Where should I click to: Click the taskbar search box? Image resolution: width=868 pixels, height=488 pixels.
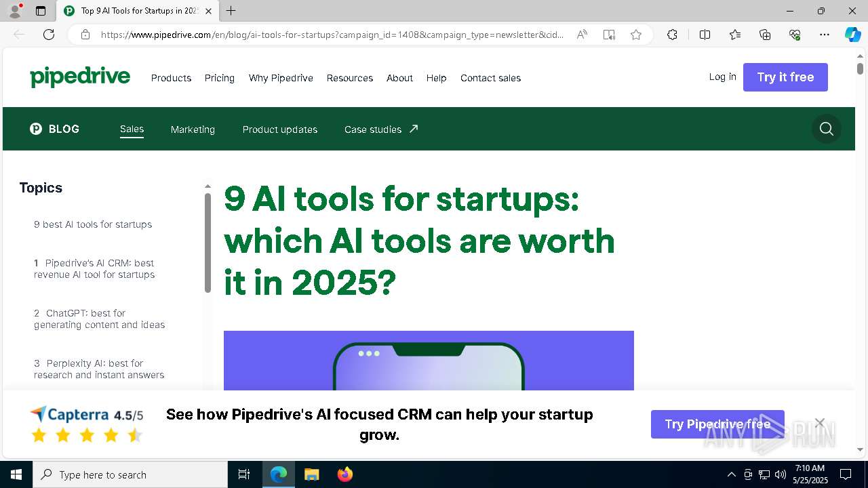(x=130, y=474)
